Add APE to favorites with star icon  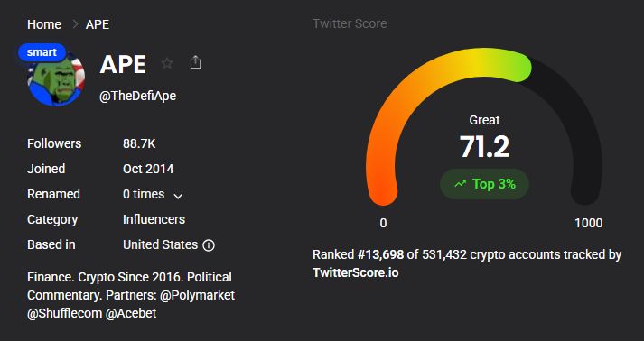[167, 63]
